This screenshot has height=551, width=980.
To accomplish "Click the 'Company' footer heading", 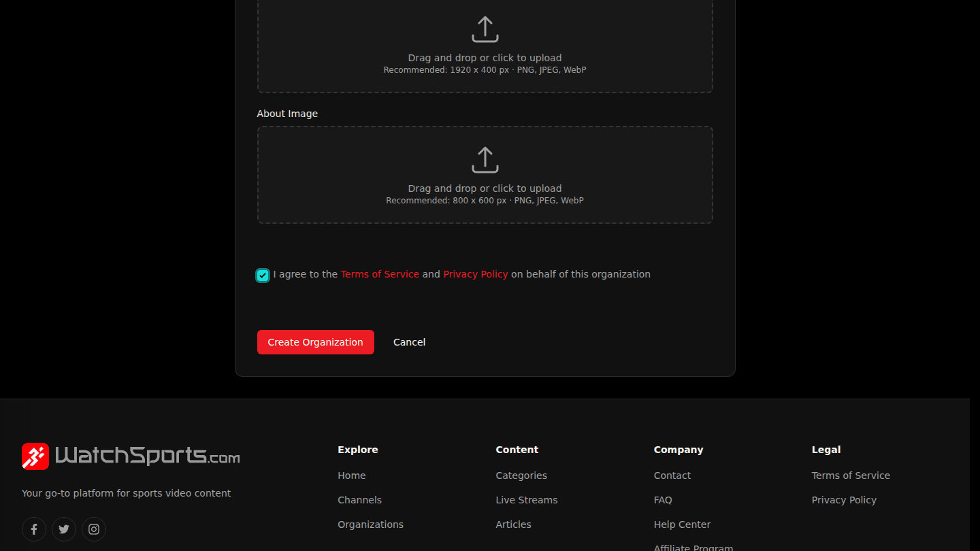I will (x=679, y=450).
